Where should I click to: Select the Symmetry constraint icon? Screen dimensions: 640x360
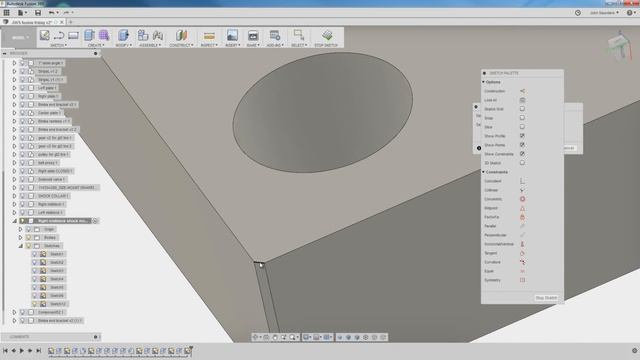(522, 280)
